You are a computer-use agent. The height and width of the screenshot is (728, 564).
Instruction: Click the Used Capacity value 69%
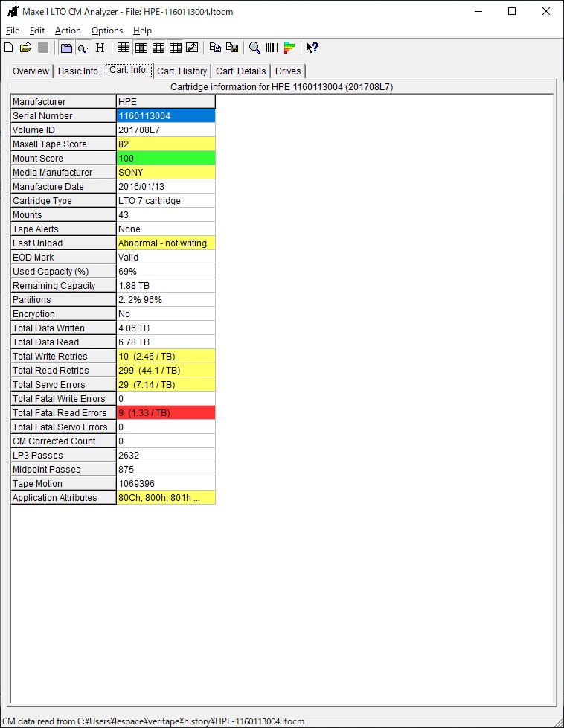point(166,272)
